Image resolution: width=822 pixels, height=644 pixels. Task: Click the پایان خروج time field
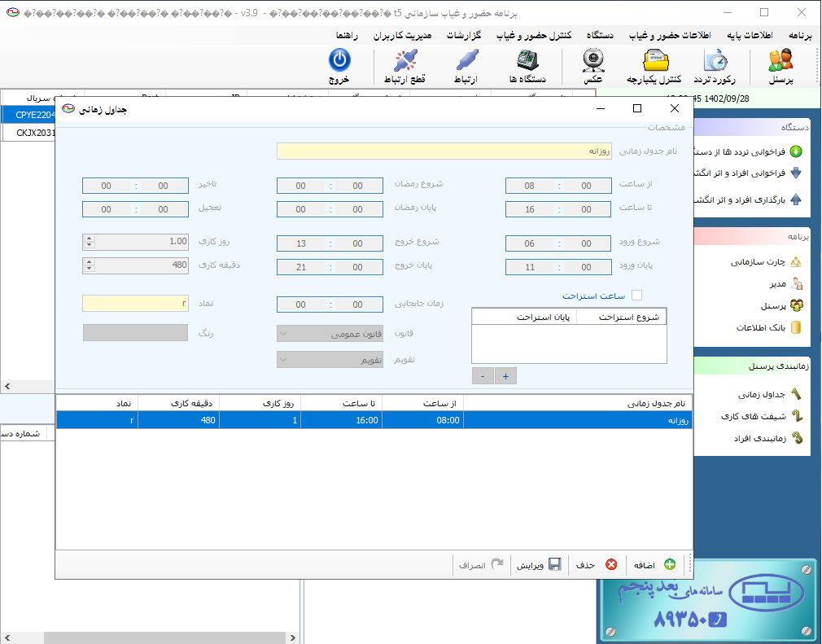[x=330, y=267]
